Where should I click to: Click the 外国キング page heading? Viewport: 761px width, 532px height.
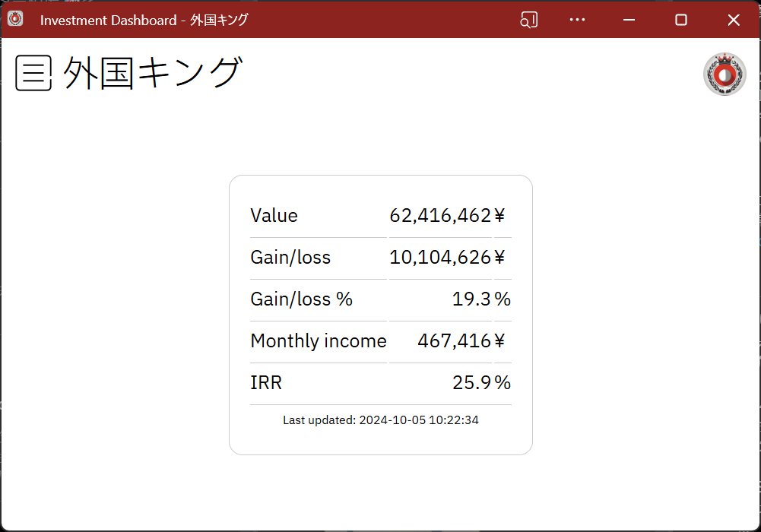(x=152, y=74)
